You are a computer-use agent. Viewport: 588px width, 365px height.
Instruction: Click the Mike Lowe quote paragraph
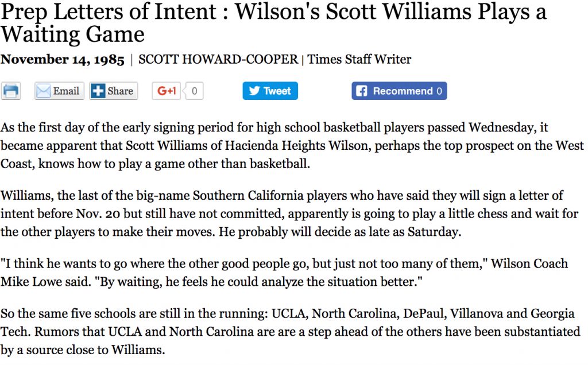coord(284,273)
